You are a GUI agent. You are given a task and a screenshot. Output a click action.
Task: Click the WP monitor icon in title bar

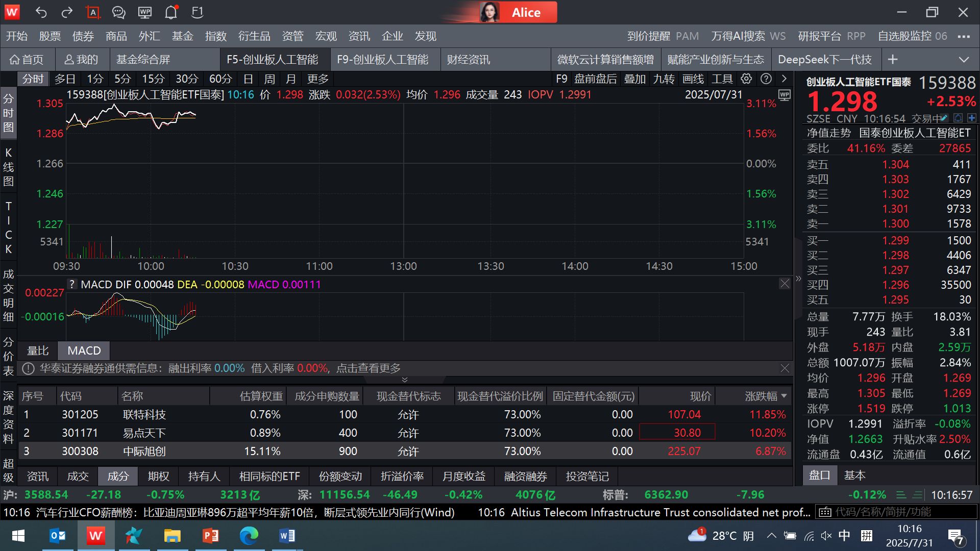point(145,12)
